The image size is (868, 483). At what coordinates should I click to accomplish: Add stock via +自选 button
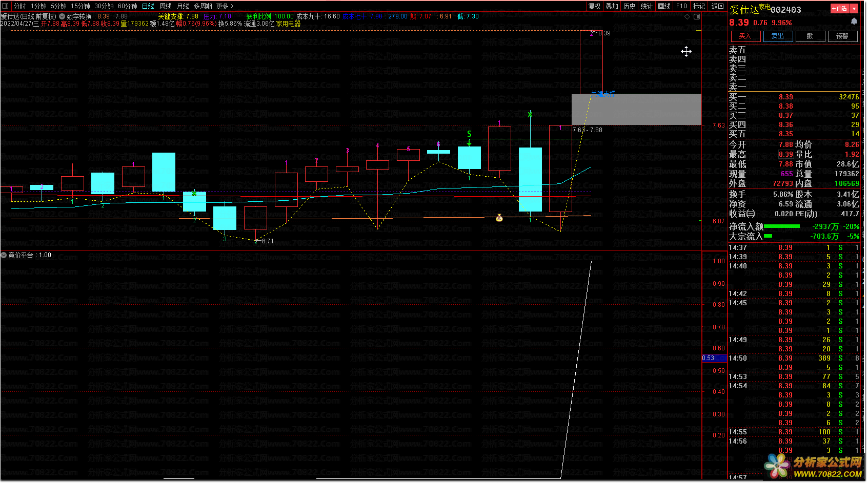(840, 9)
